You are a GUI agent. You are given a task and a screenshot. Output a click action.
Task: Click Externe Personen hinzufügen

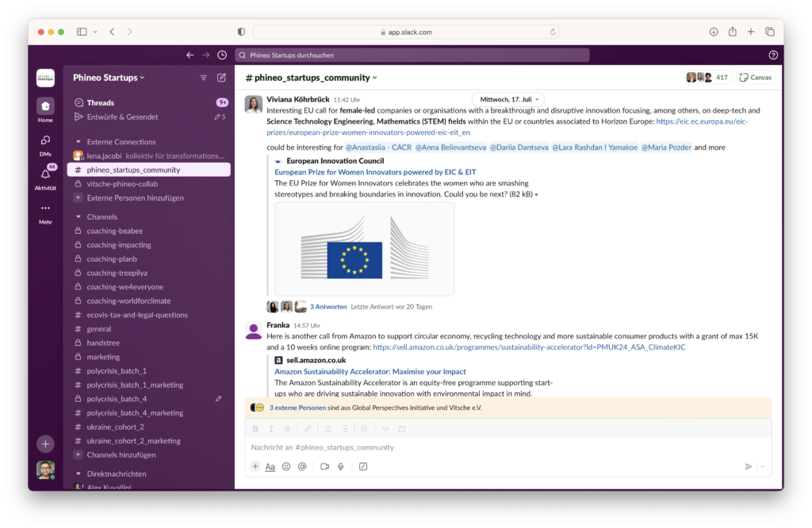coord(149,197)
